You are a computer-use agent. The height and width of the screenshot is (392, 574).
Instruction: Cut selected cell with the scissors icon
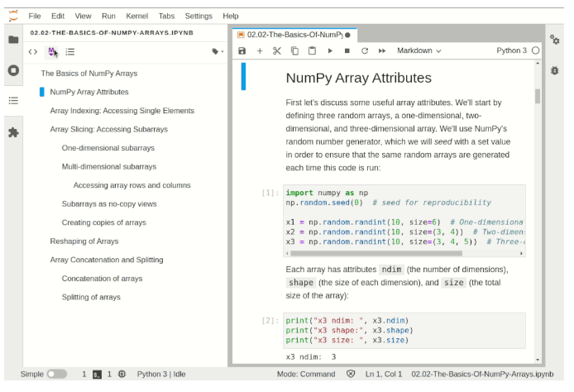(277, 51)
